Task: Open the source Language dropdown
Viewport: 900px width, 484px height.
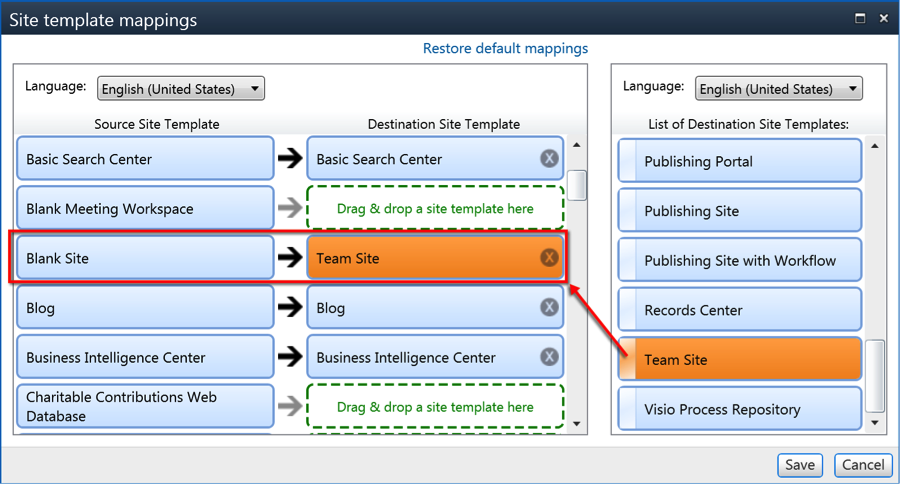Action: click(x=181, y=88)
